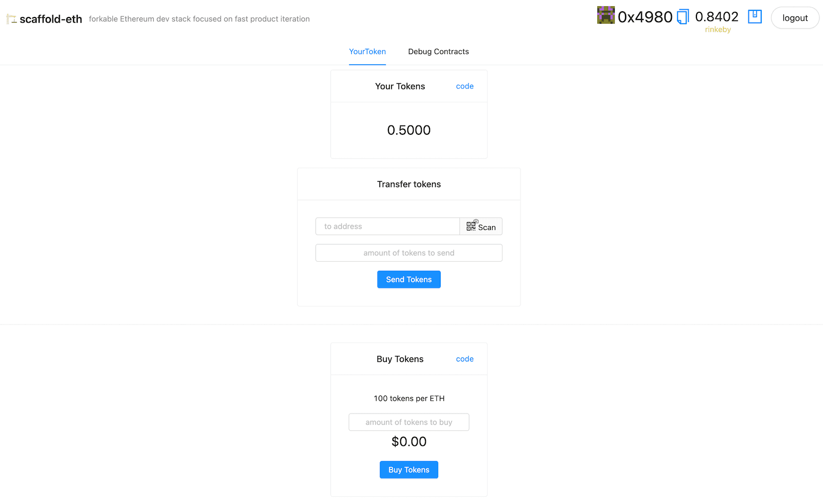Click the amount of tokens to buy field

coord(409,422)
